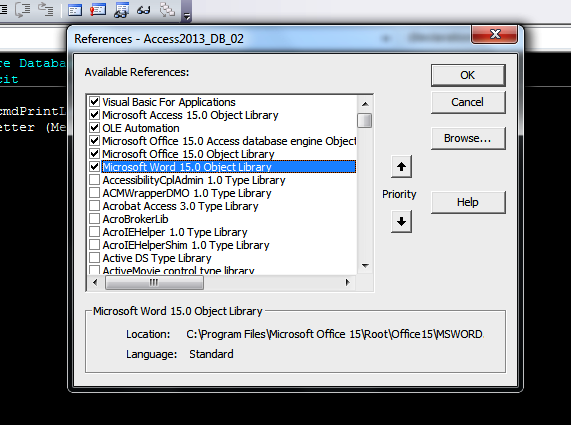The height and width of the screenshot is (425, 571).
Task: Uncheck Microsoft Word 15.0 Object Library
Action: [94, 167]
